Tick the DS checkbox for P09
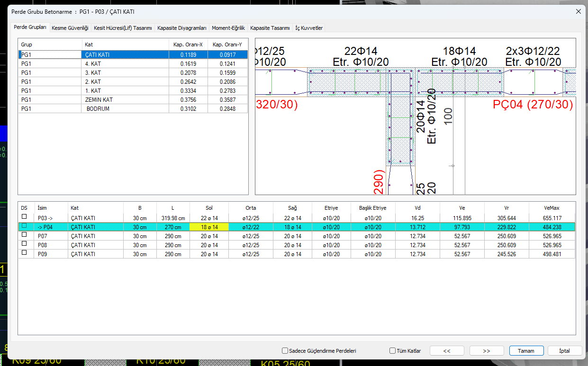 click(x=24, y=254)
